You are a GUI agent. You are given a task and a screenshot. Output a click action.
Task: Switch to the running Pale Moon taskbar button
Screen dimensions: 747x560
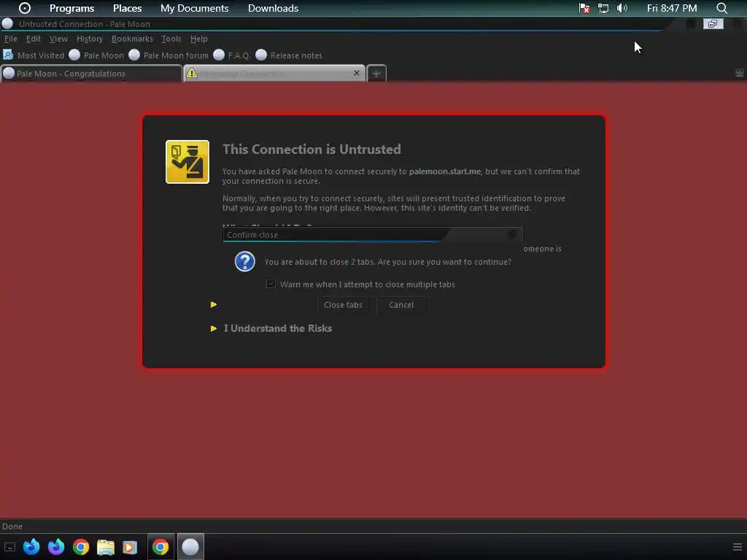(190, 547)
